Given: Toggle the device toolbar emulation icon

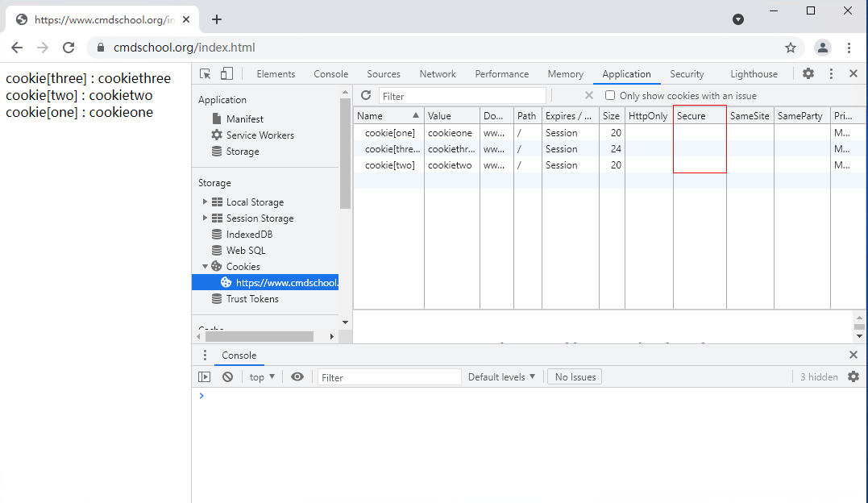Looking at the screenshot, I should point(226,73).
